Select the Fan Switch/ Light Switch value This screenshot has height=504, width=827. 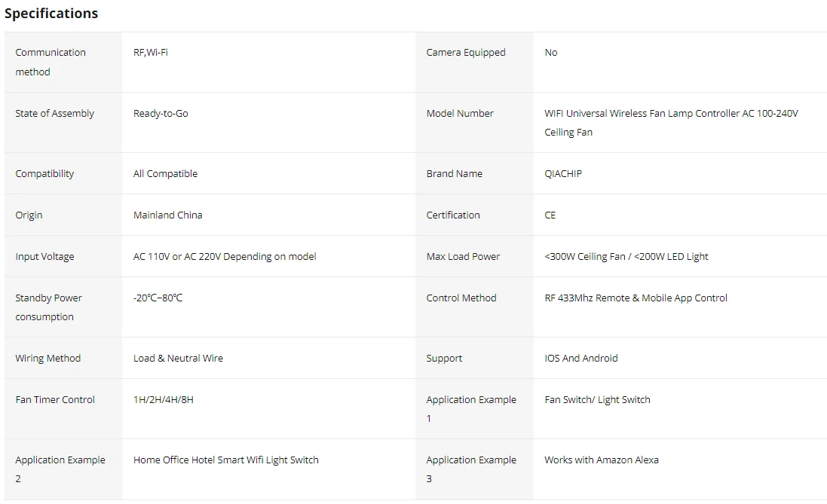click(597, 399)
